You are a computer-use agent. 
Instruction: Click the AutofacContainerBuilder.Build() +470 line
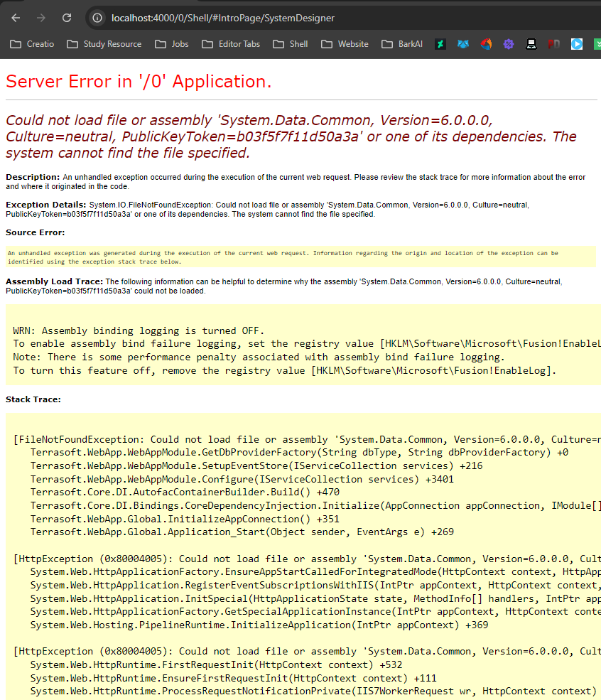185,492
